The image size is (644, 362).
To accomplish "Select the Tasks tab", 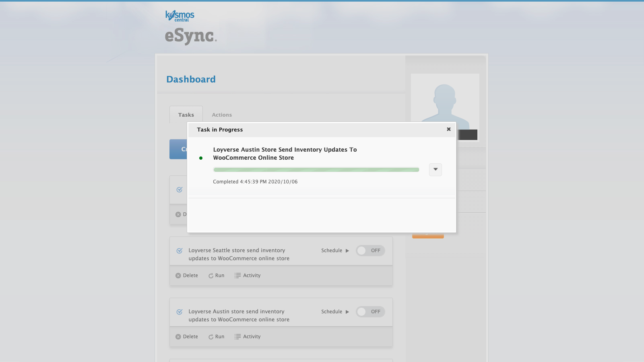I will 186,114.
